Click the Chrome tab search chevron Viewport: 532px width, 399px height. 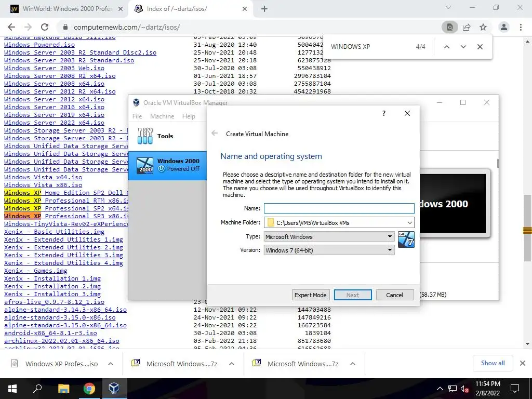tap(448, 7)
